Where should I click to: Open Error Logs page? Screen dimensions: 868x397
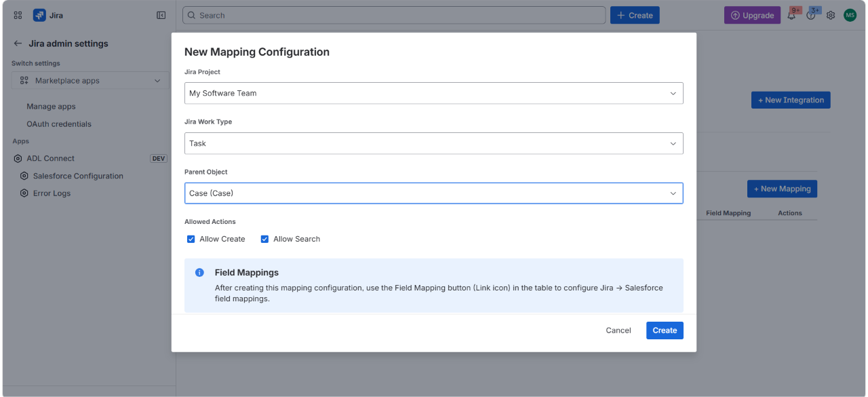[x=52, y=193]
